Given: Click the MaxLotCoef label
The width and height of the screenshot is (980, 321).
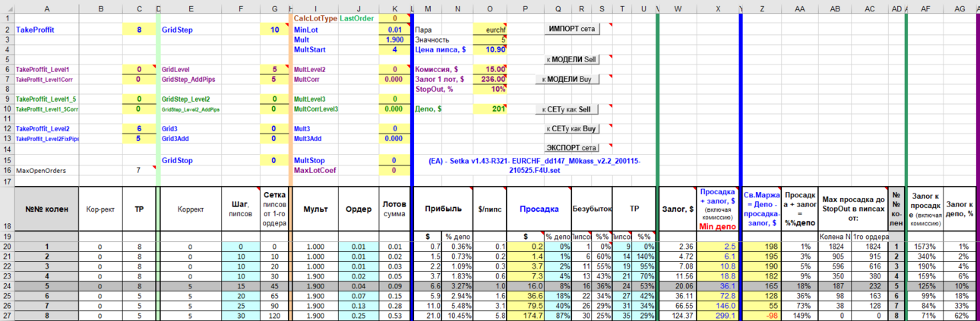Looking at the screenshot, I should (x=315, y=171).
